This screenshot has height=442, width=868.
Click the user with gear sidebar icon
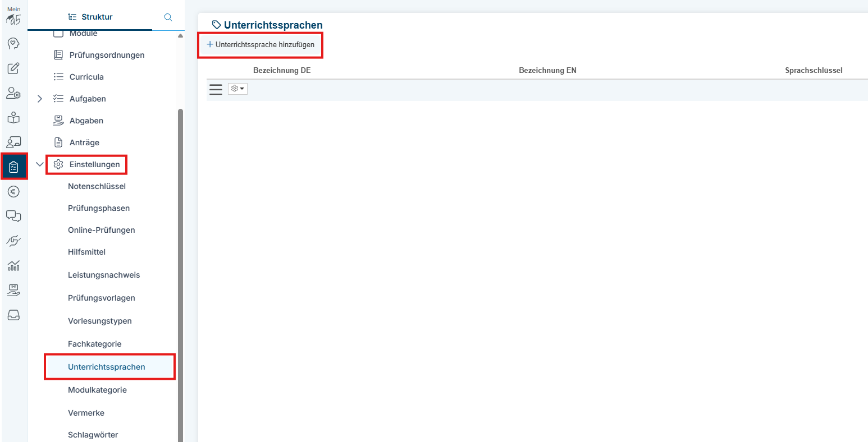13,93
